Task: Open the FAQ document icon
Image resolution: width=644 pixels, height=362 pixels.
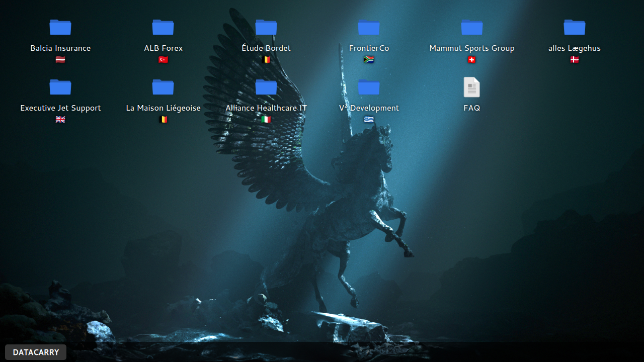Action: (x=472, y=87)
